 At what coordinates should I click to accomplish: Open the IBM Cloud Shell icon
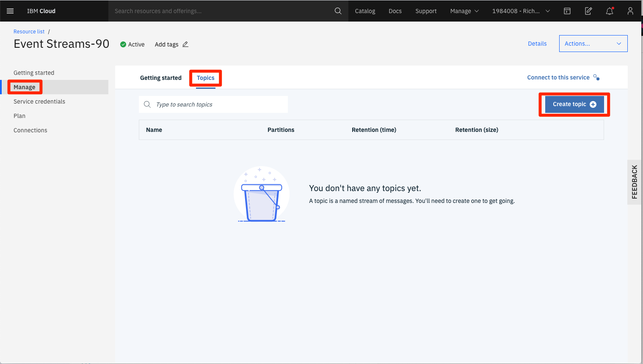tap(567, 11)
